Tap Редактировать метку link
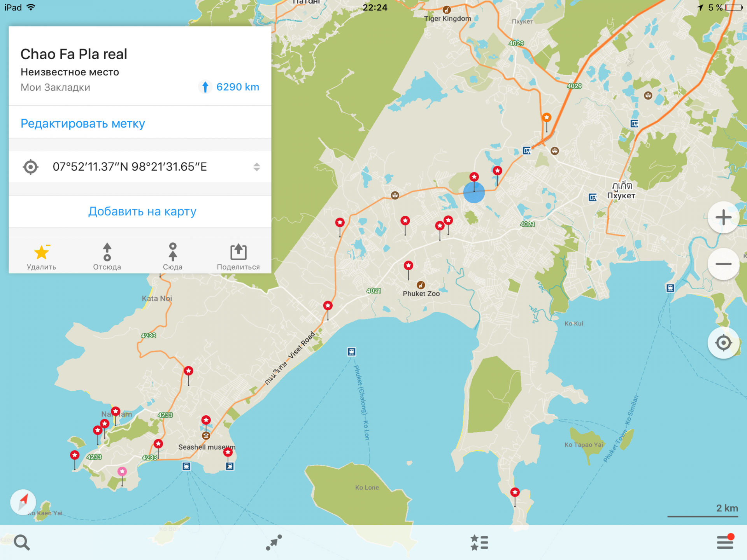 [x=82, y=123]
